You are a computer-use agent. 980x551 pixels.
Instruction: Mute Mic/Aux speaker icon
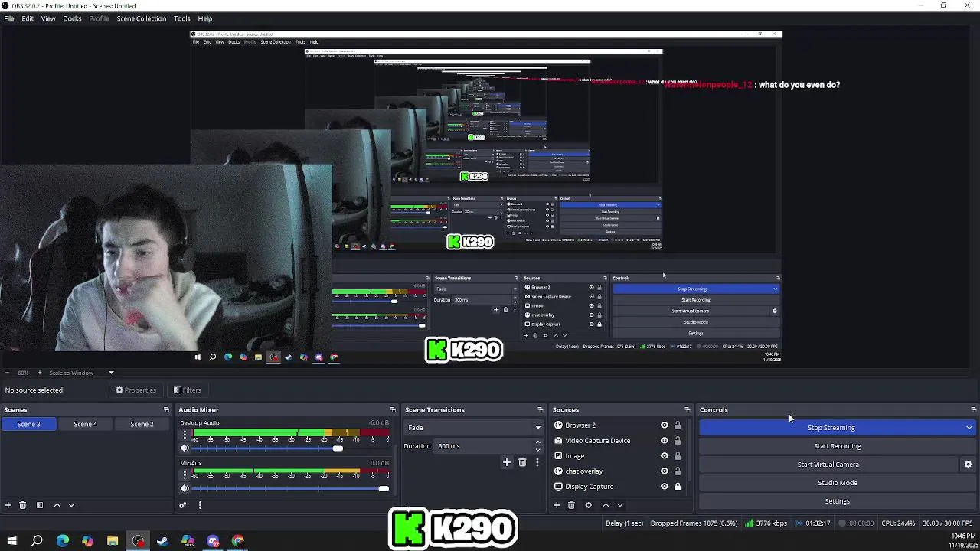[185, 488]
